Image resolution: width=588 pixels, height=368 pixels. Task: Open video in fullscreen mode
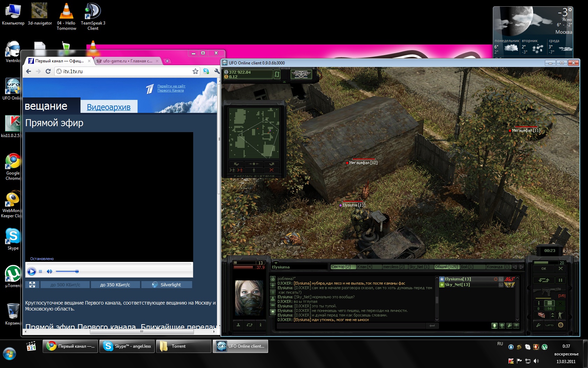point(32,285)
